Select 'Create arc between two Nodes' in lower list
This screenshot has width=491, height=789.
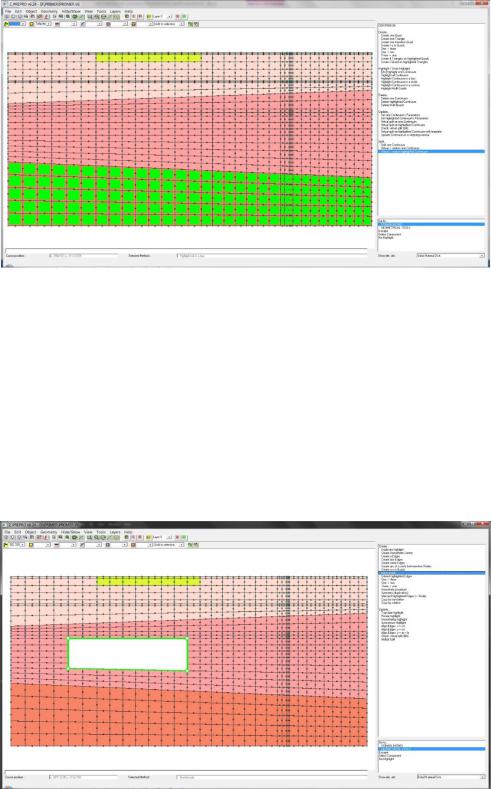coord(406,566)
